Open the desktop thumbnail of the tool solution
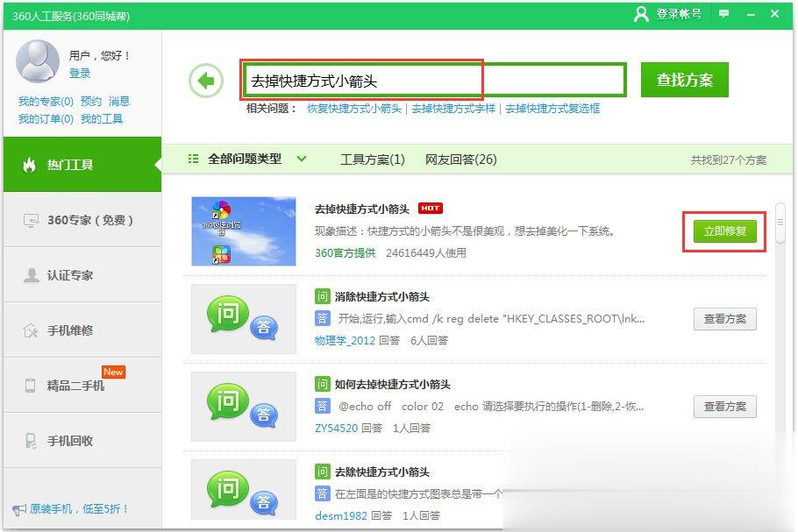This screenshot has height=532, width=798. point(243,231)
